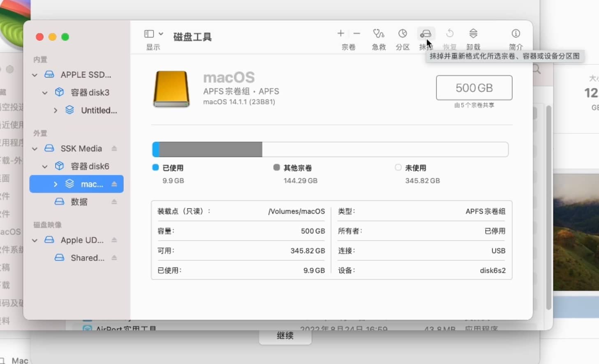The height and width of the screenshot is (364, 599).
Task: Click the white 未使用 legend swatch
Action: coord(398,167)
